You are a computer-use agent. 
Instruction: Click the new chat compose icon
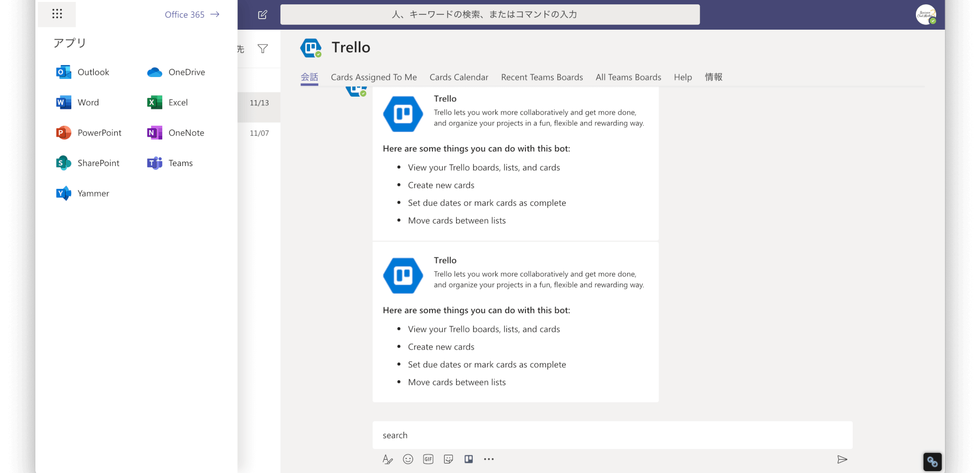pos(262,15)
